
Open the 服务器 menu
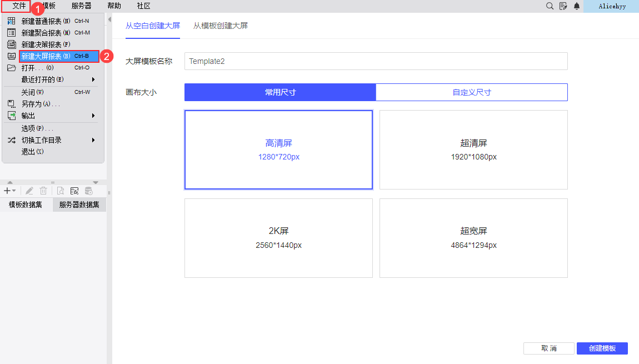point(82,6)
